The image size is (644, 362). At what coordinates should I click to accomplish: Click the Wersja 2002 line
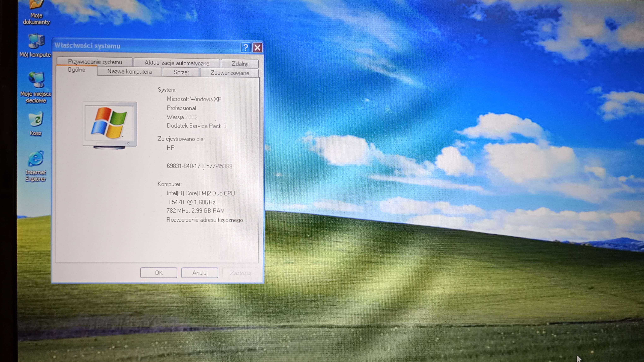pos(182,117)
